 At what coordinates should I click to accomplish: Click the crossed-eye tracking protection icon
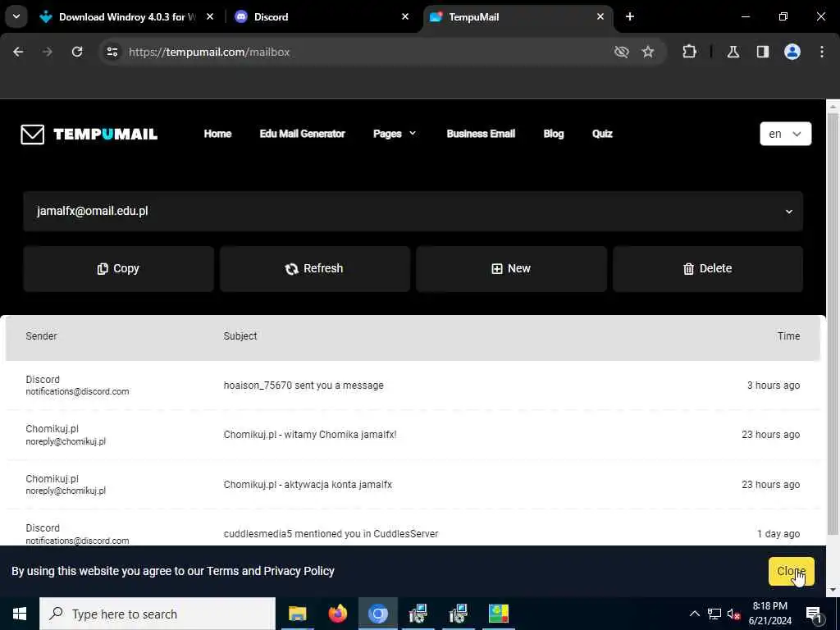coord(622,52)
